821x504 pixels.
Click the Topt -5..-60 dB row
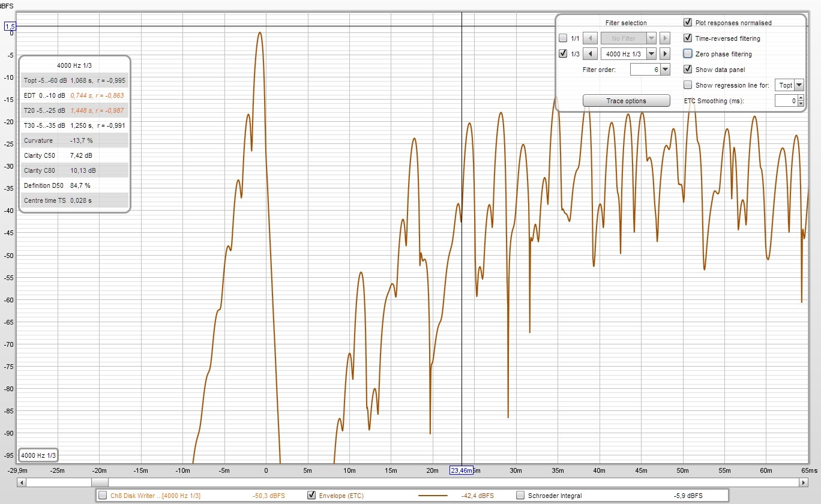click(74, 80)
